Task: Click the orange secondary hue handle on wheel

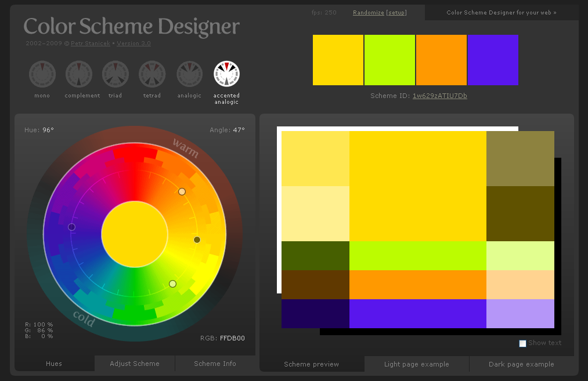Action: point(182,191)
